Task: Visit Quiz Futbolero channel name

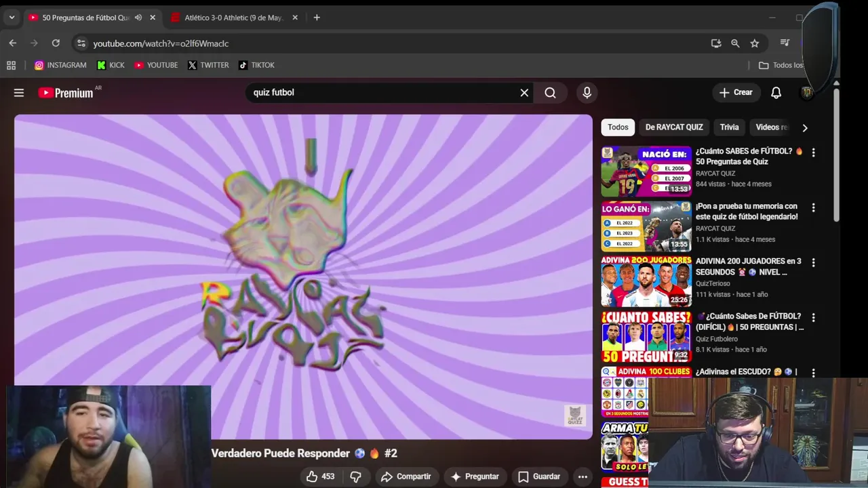Action: [x=717, y=338]
